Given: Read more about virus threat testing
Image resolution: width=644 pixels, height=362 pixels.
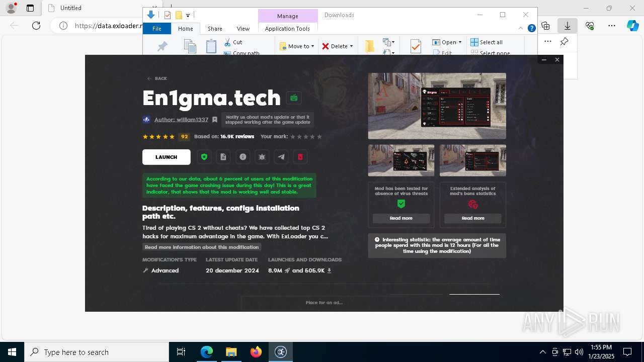Looking at the screenshot, I should [401, 218].
